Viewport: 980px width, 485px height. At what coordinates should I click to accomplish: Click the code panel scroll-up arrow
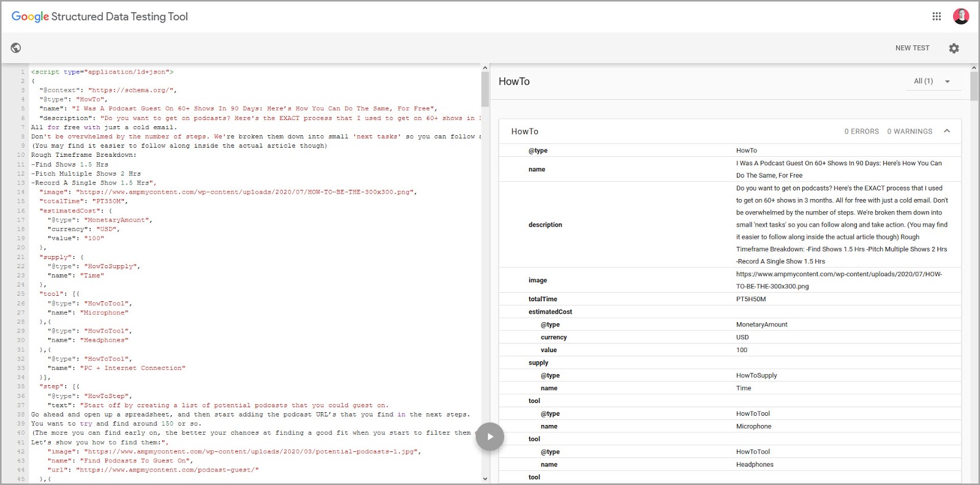pos(485,68)
